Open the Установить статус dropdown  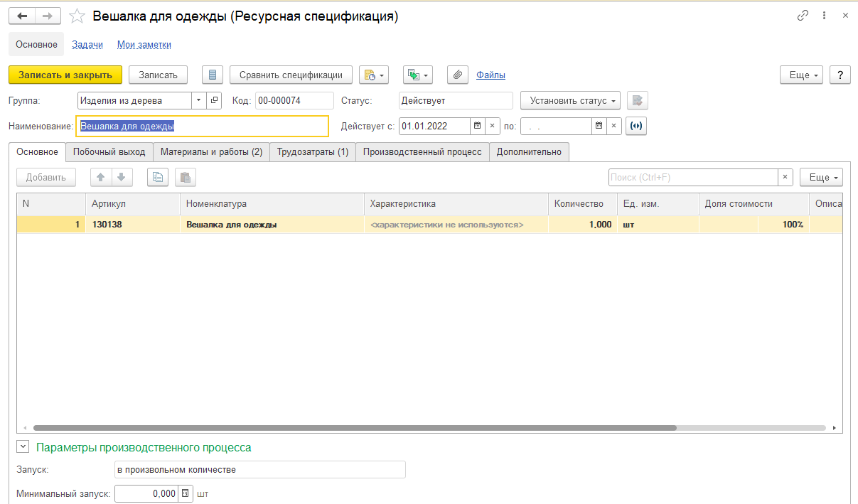[570, 101]
